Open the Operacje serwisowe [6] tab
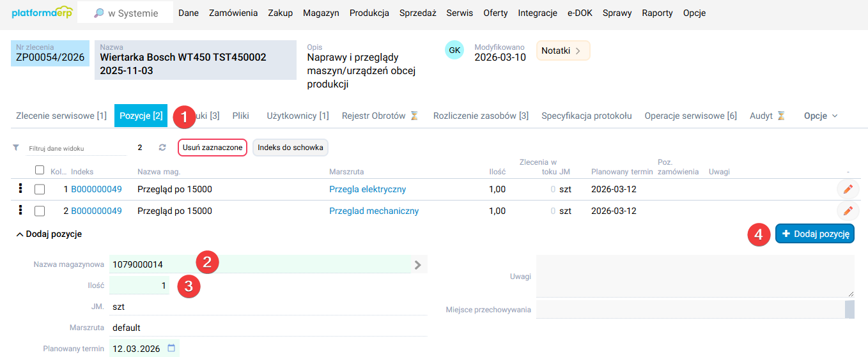The height and width of the screenshot is (357, 868). pos(690,116)
